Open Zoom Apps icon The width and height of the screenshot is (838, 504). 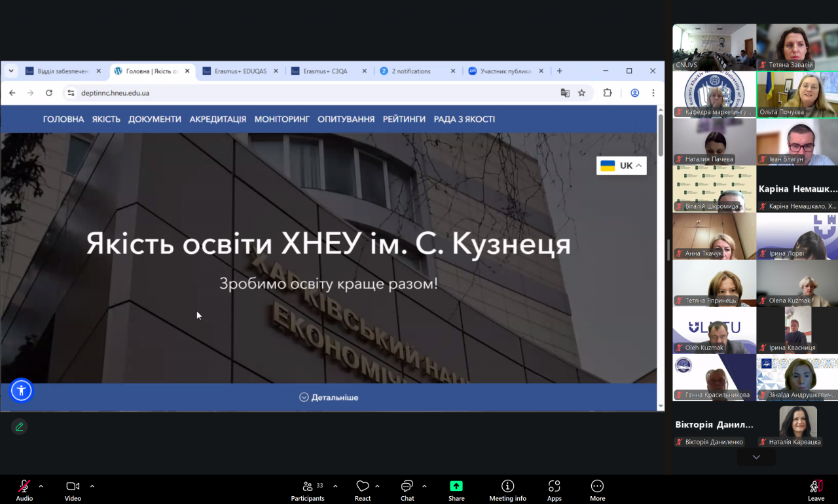[554, 486]
